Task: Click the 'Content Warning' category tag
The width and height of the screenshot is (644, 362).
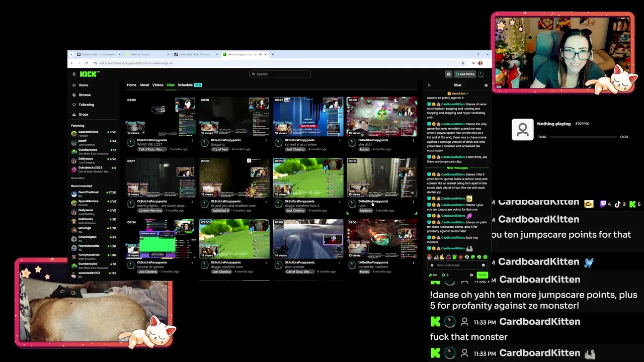Action: pyautogui.click(x=150, y=211)
